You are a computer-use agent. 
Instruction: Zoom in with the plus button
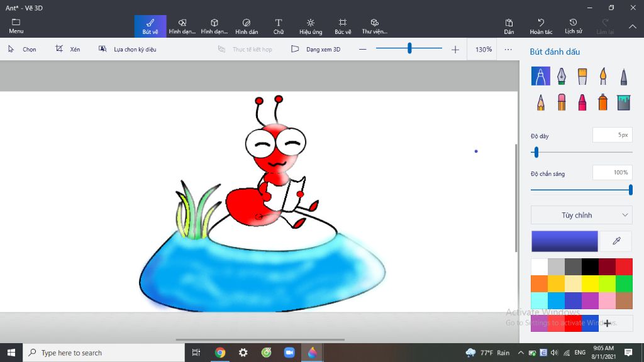point(455,49)
